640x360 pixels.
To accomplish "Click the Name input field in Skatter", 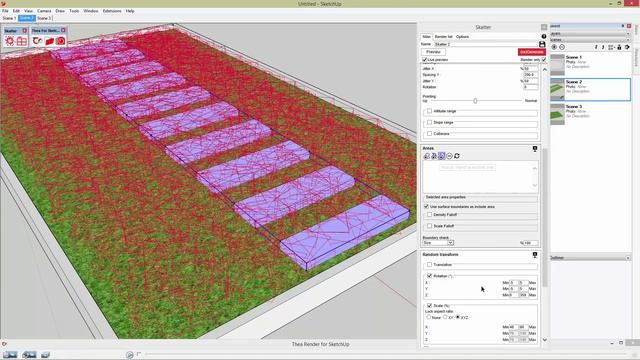I will pos(485,44).
